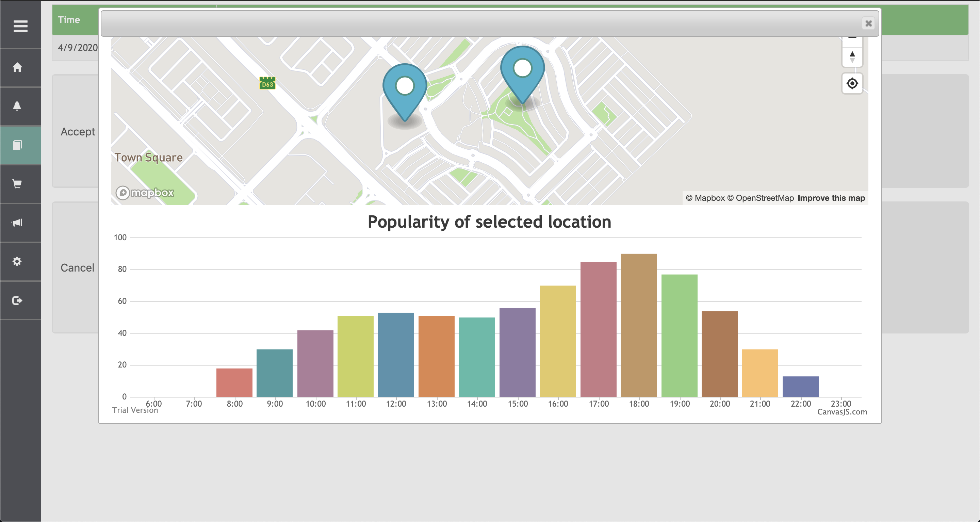Viewport: 980px width, 522px height.
Task: Click the mapbox logo on the map
Action: (145, 193)
